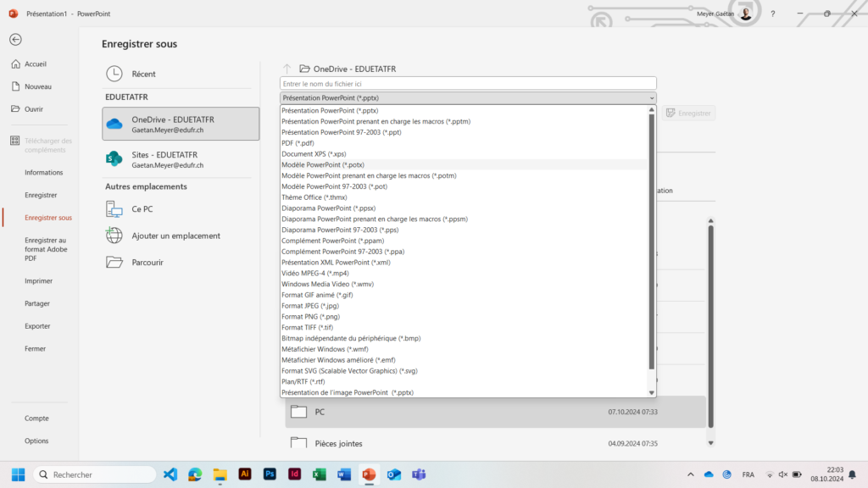Select Enregistrer in the backstage menu

[41, 196]
